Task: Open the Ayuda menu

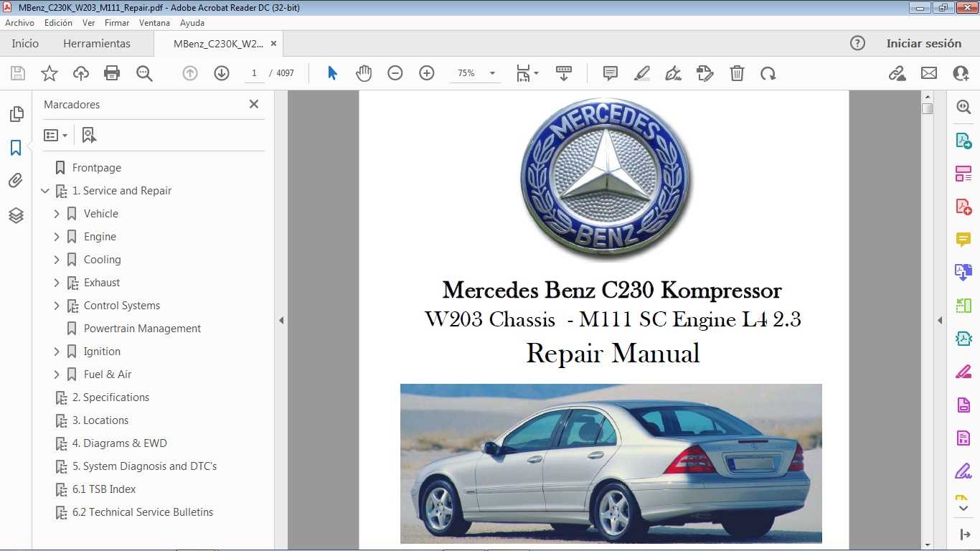Action: [x=192, y=23]
